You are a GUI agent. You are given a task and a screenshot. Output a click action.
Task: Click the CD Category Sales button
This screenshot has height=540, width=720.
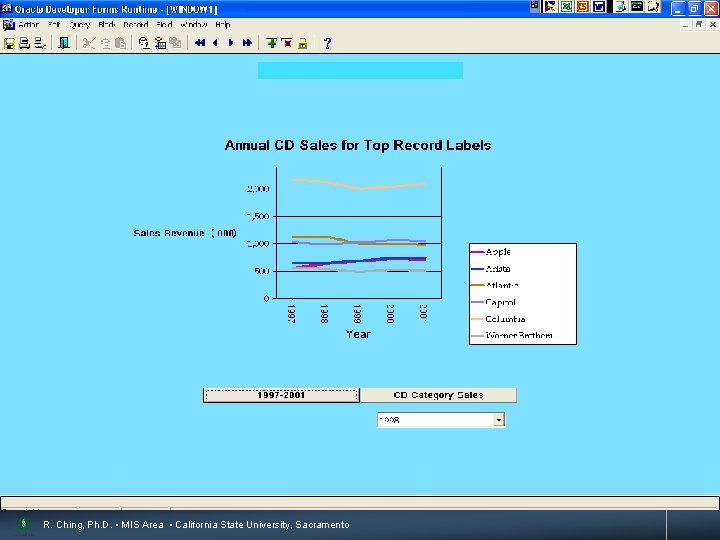click(438, 395)
